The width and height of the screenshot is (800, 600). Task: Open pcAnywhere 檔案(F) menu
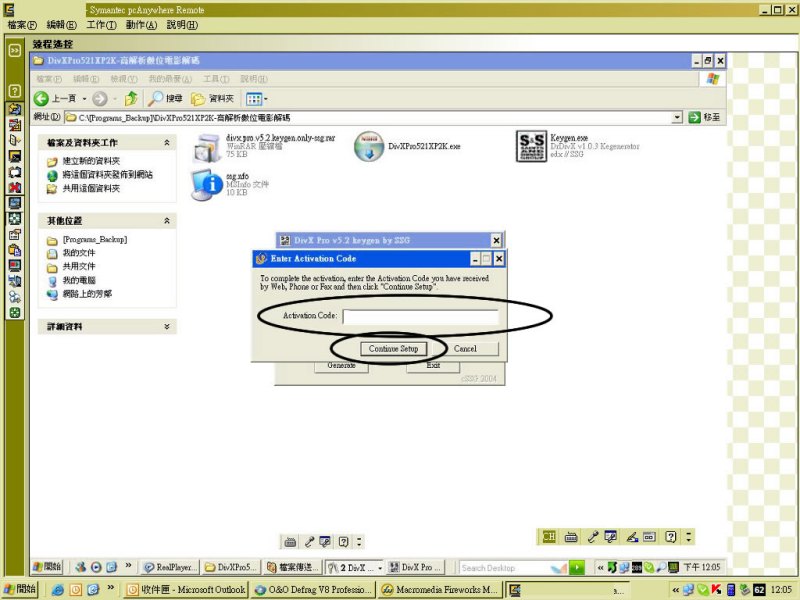(22, 25)
